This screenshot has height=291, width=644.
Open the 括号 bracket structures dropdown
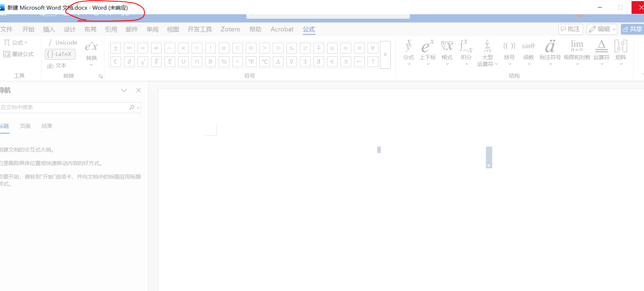pos(509,52)
